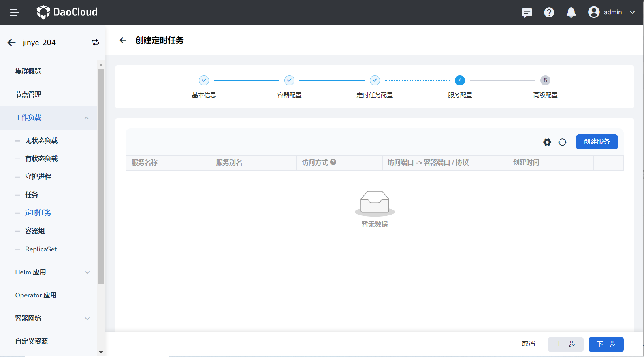Click the 创建服务 button
The height and width of the screenshot is (357, 644).
(597, 142)
